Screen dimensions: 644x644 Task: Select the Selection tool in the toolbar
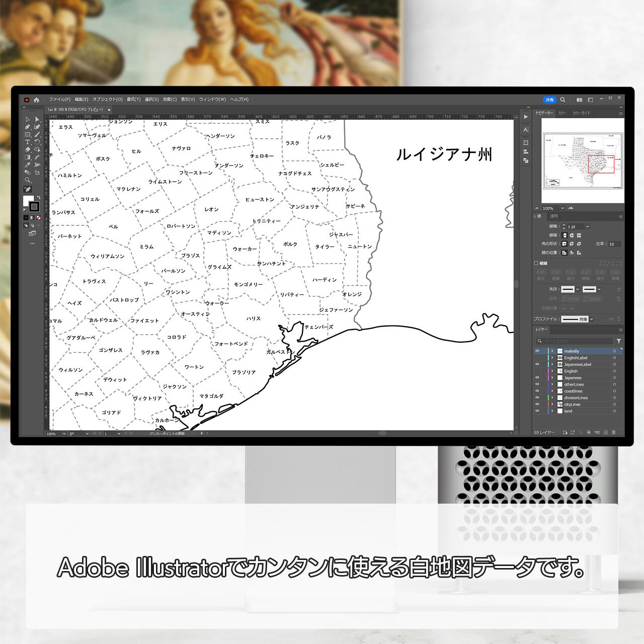[28, 120]
